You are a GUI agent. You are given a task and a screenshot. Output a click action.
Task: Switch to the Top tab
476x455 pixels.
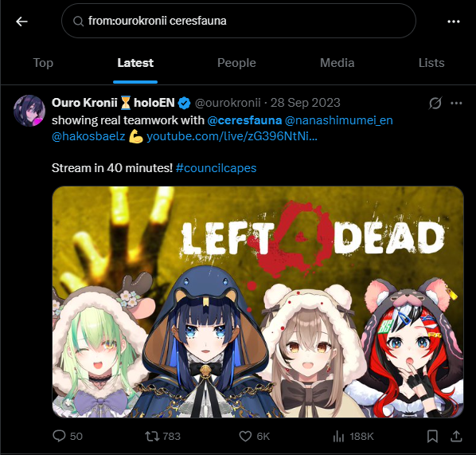43,63
